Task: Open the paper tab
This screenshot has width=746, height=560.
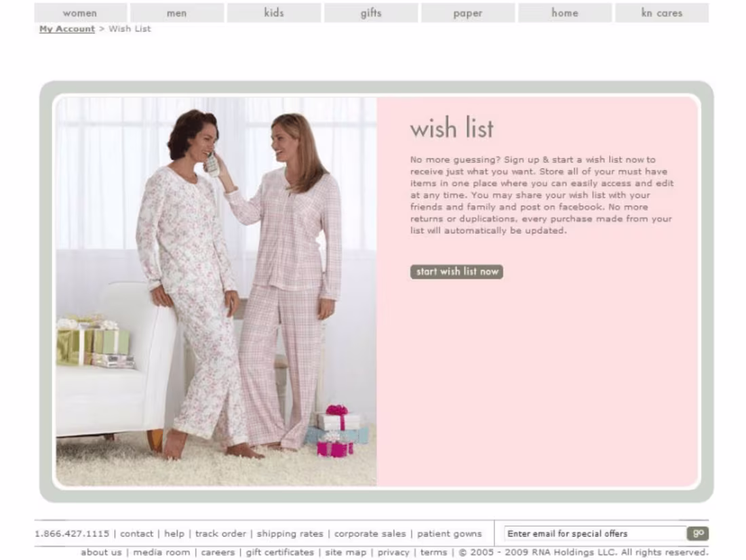Action: (x=468, y=13)
